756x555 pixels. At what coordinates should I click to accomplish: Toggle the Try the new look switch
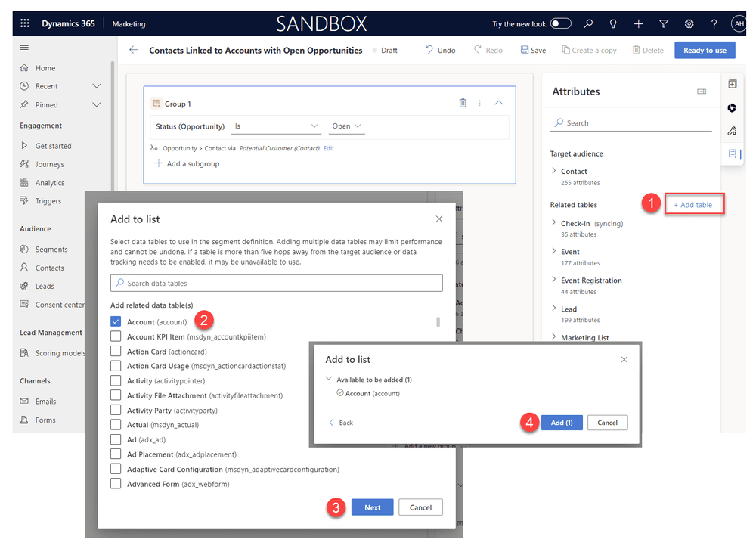(x=560, y=23)
